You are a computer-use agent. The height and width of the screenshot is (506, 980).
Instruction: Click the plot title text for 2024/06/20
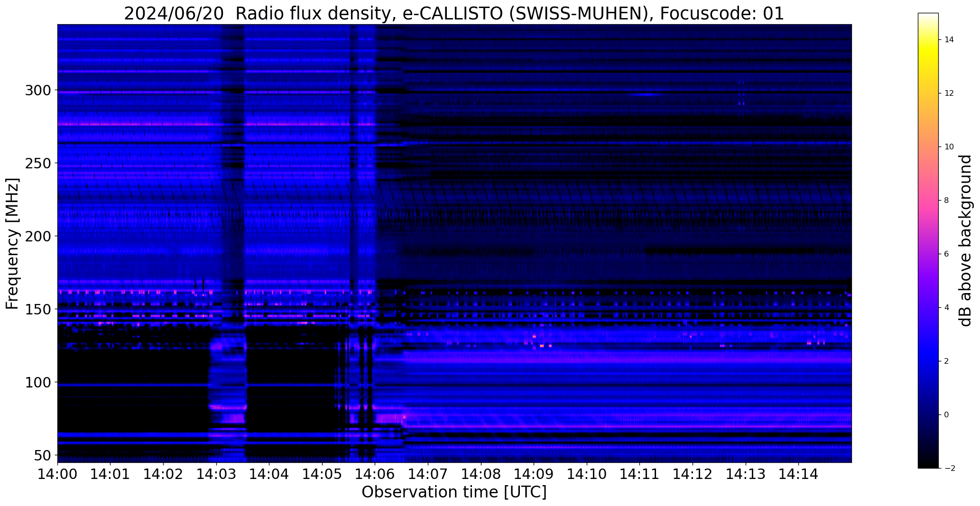454,13
